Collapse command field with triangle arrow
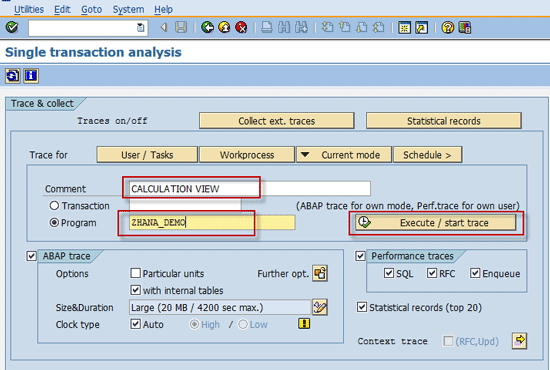 point(163,27)
